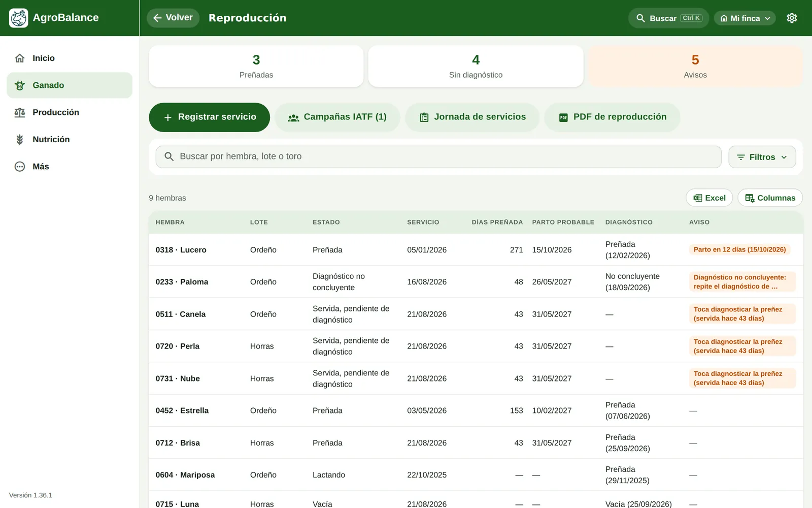Sort by SERVICIO column header

(423, 223)
